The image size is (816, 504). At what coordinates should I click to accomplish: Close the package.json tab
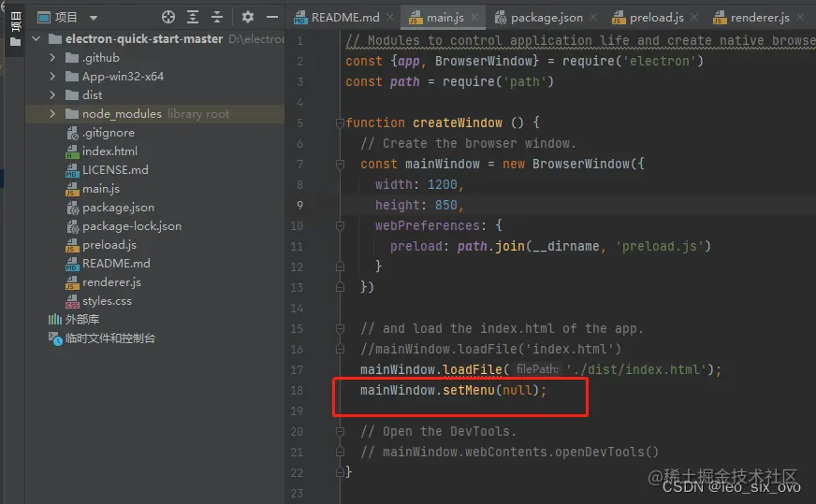coord(593,17)
